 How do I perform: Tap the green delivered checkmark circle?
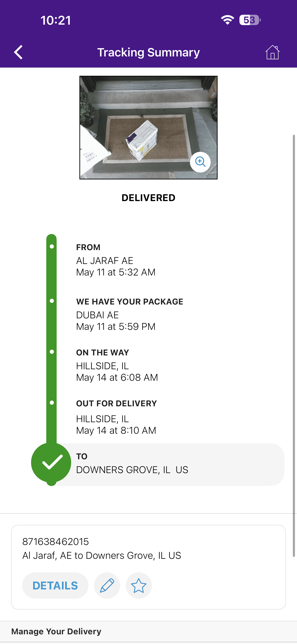coord(51,463)
